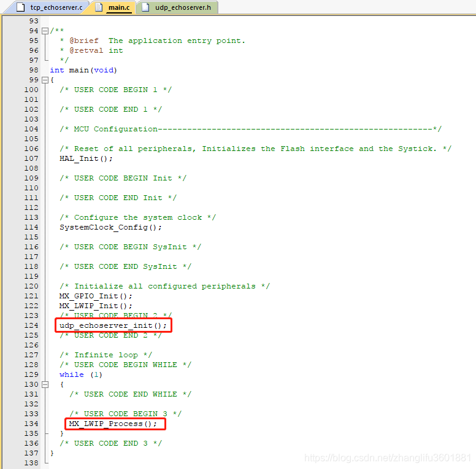Viewport: 476px width, 469px height.
Task: Click the file icon on udp_echoserver.h tab
Action: tap(145, 7)
